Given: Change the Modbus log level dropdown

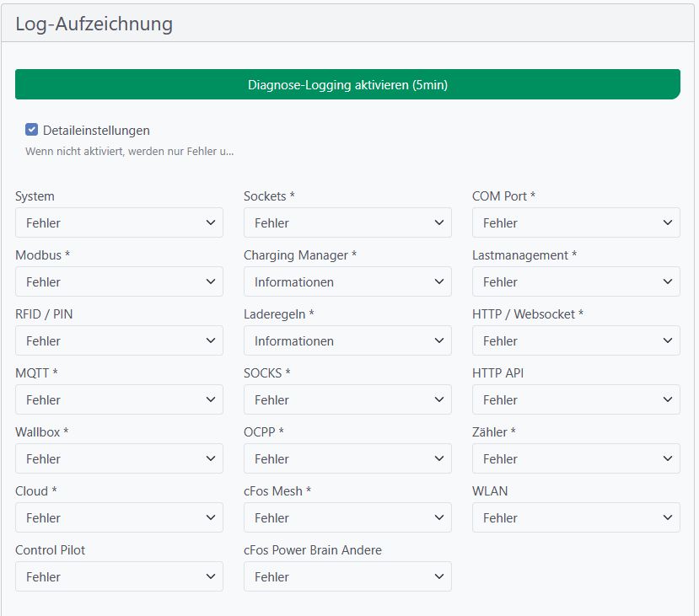Looking at the screenshot, I should (119, 282).
